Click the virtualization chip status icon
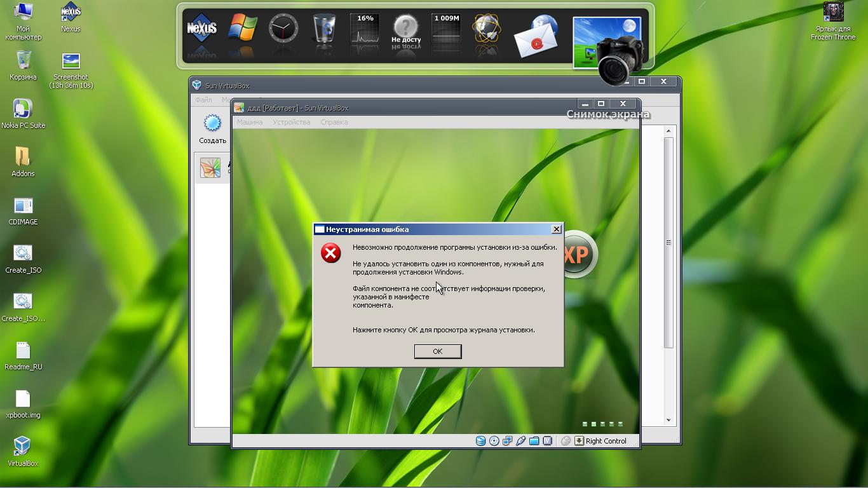Screen dimensions: 868x488 point(548,441)
